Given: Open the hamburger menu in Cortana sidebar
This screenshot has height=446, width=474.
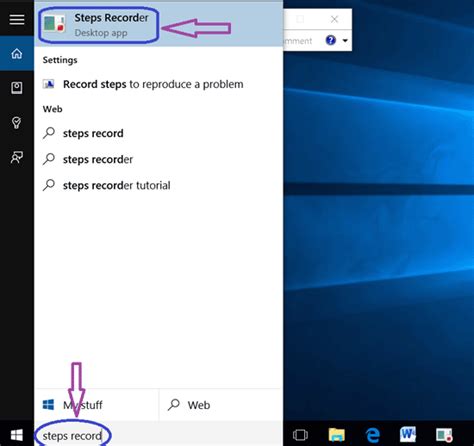Looking at the screenshot, I should (17, 19).
